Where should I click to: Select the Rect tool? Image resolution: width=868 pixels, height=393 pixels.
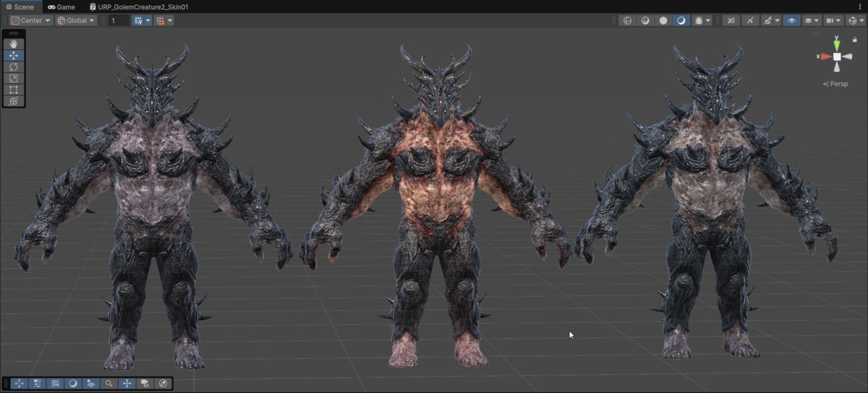click(x=14, y=90)
